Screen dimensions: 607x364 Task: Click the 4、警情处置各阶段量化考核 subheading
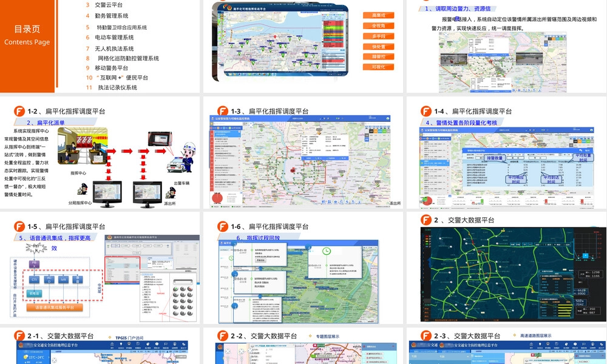[x=461, y=123]
